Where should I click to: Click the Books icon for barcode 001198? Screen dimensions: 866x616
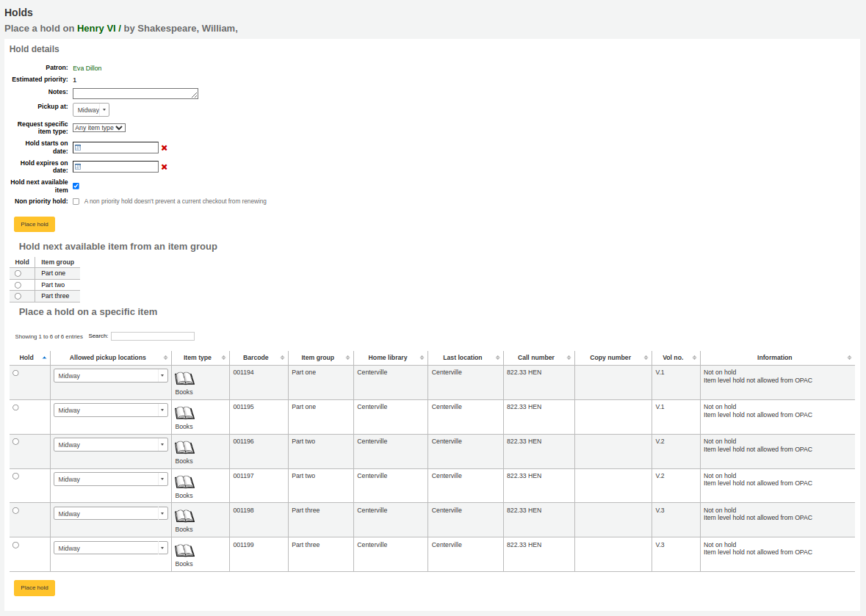coord(184,515)
